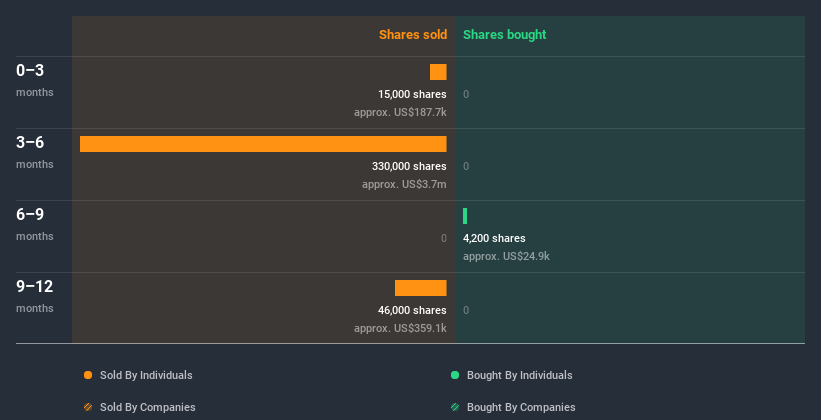The height and width of the screenshot is (420, 821).
Task: Click the 9–12 months orange sold bar
Action: coord(420,288)
